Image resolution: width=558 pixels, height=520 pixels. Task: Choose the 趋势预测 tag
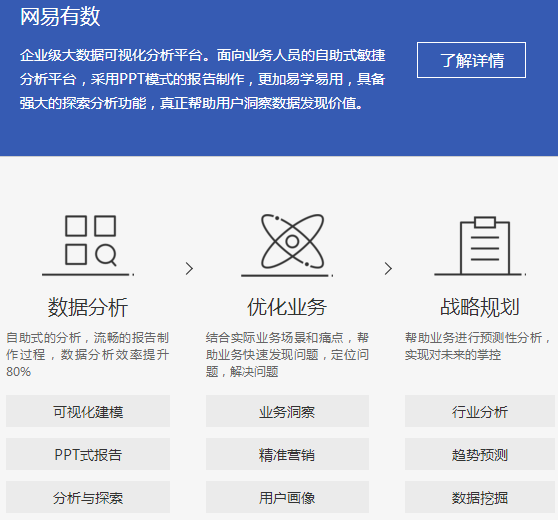[480, 454]
